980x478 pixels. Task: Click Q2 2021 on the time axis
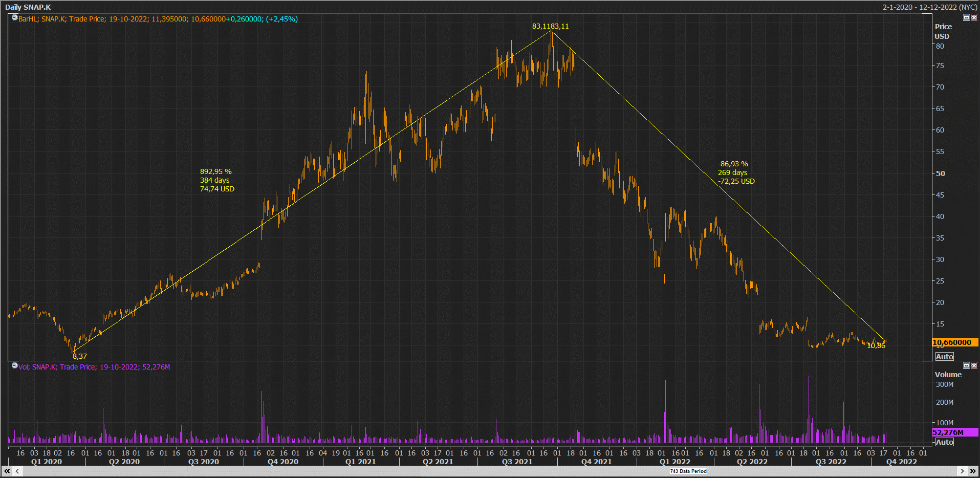click(x=438, y=462)
